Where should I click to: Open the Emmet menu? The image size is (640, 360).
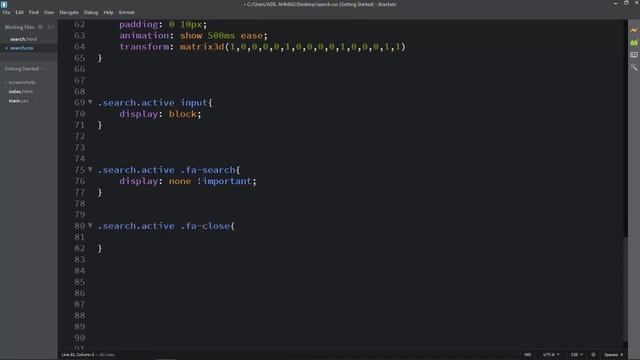[x=127, y=12]
